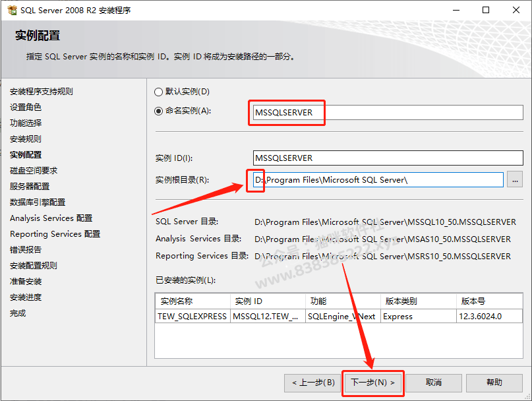Select the Analysis Services 配置 sidebar step

pos(51,218)
